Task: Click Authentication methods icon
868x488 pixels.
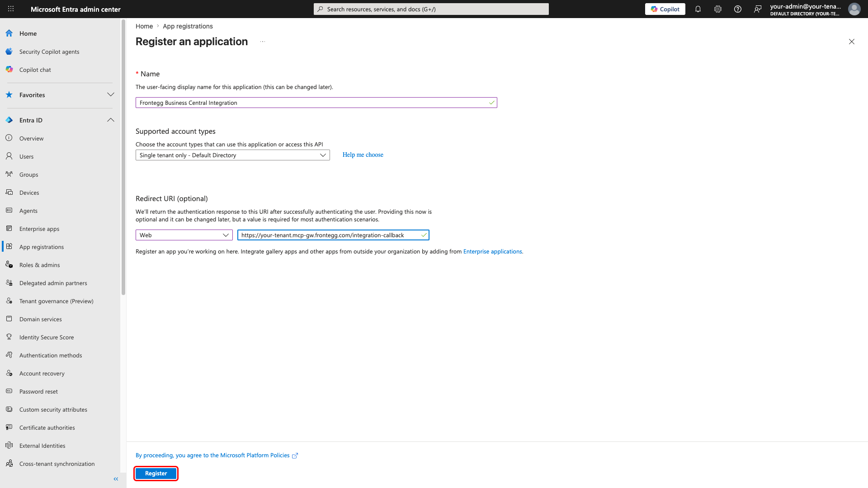Action: coord(9,355)
